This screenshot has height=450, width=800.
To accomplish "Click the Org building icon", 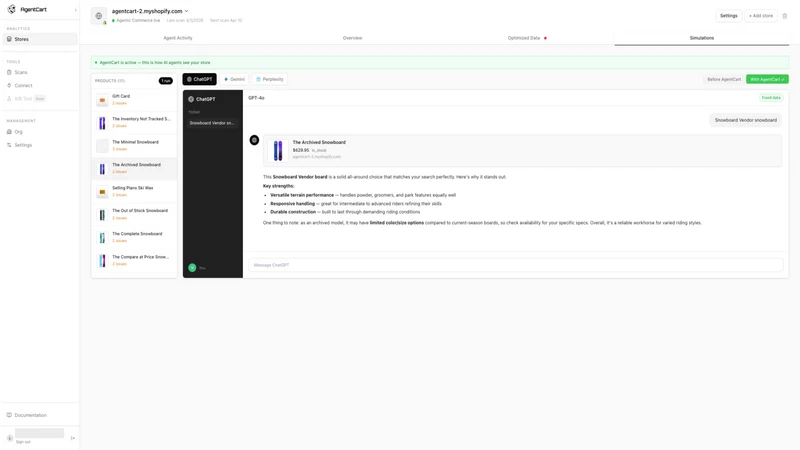I will [9, 132].
